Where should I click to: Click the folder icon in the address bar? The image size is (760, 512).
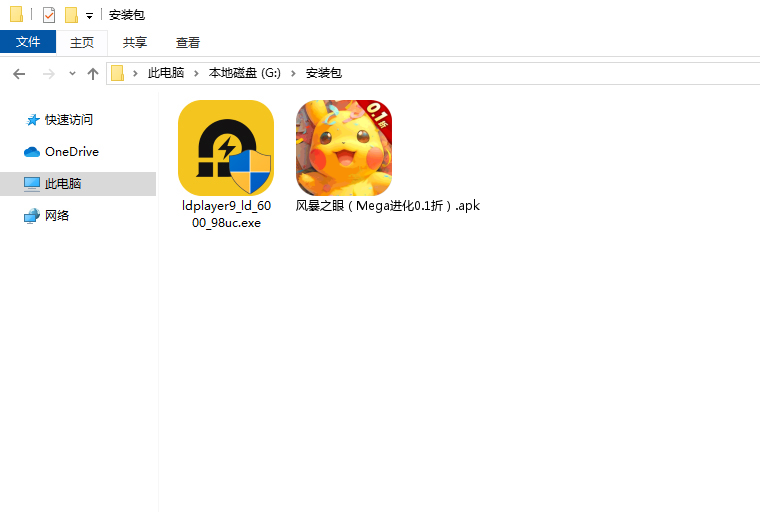(118, 73)
